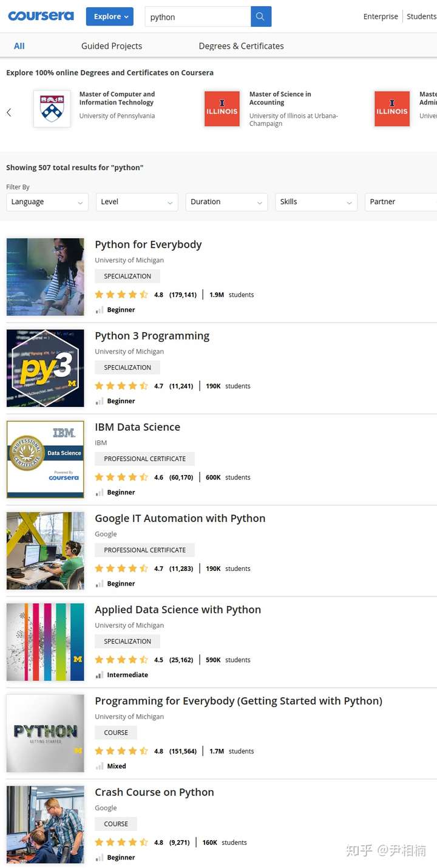The width and height of the screenshot is (437, 868).
Task: Open the Explore dropdown menu
Action: pyautogui.click(x=110, y=16)
